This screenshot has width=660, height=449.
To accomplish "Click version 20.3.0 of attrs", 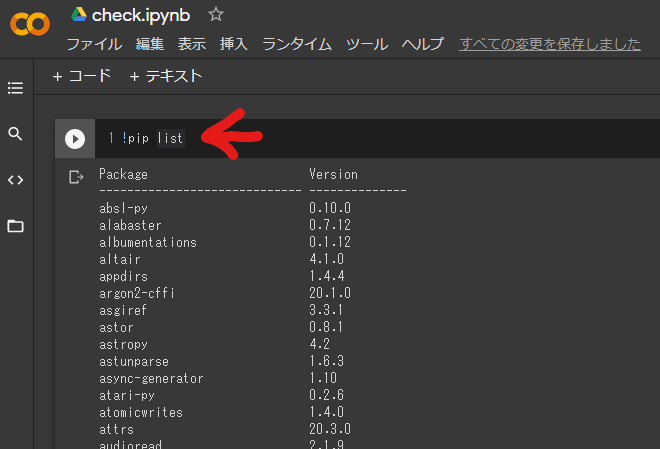I will (330, 429).
